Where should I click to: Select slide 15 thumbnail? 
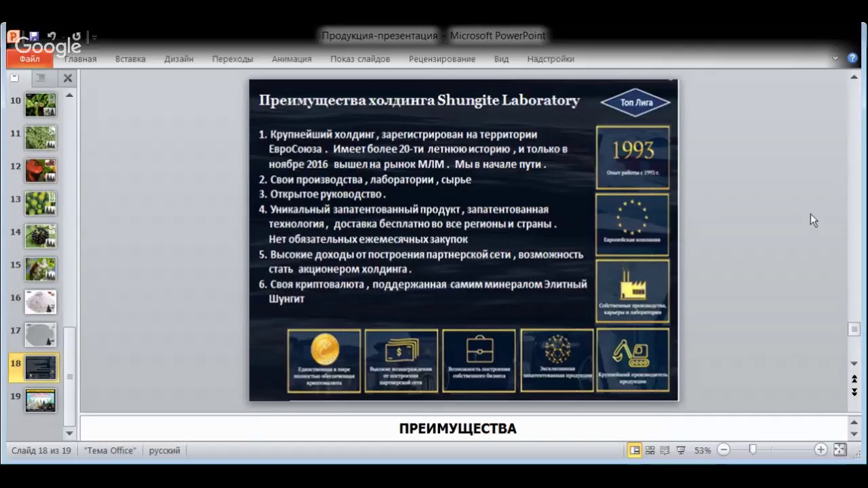pos(41,269)
